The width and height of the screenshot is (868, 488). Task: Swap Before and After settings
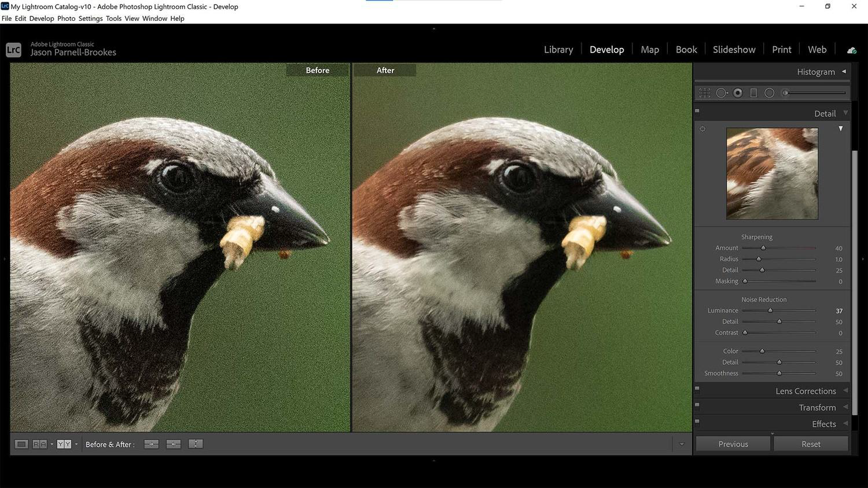point(196,444)
